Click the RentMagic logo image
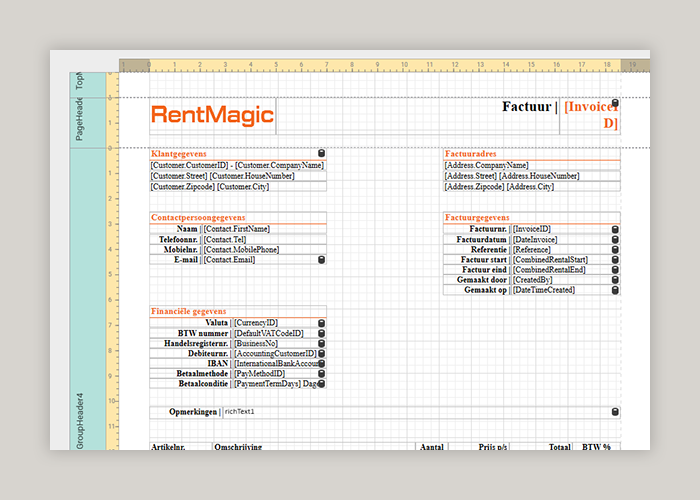This screenshot has width=700, height=500. (212, 116)
